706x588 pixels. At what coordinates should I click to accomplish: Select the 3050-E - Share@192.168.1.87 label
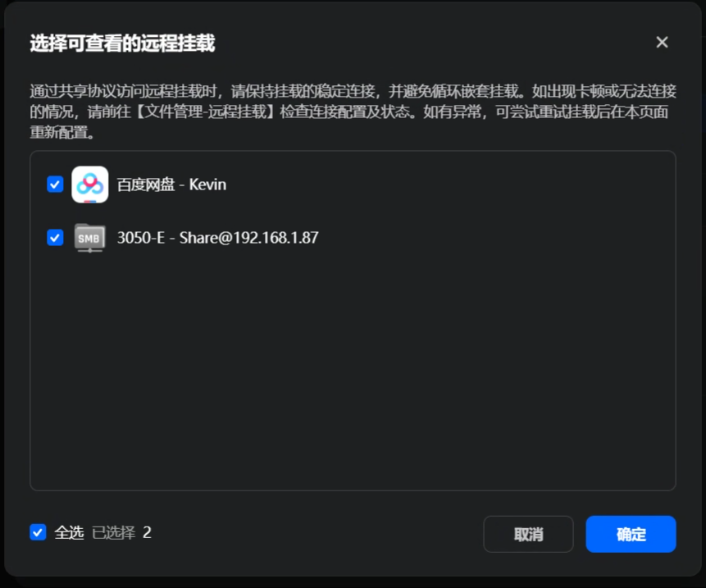(x=217, y=238)
